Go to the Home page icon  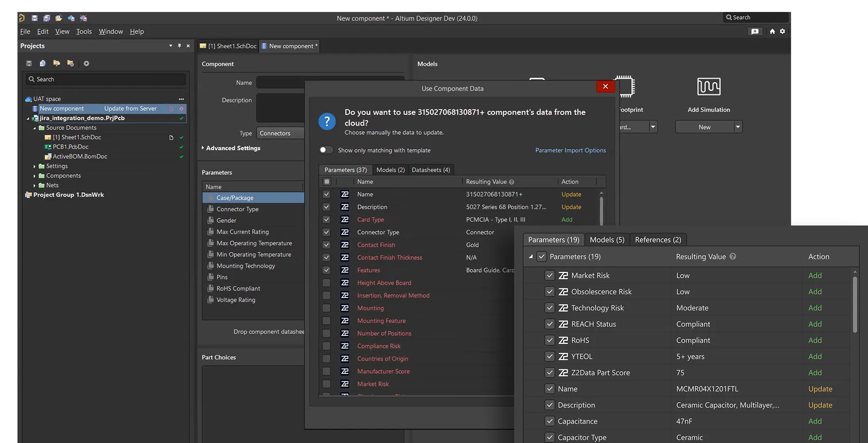772,31
